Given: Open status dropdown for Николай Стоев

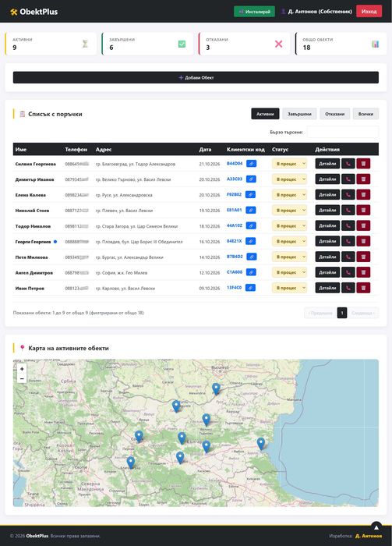Looking at the screenshot, I should click(289, 210).
